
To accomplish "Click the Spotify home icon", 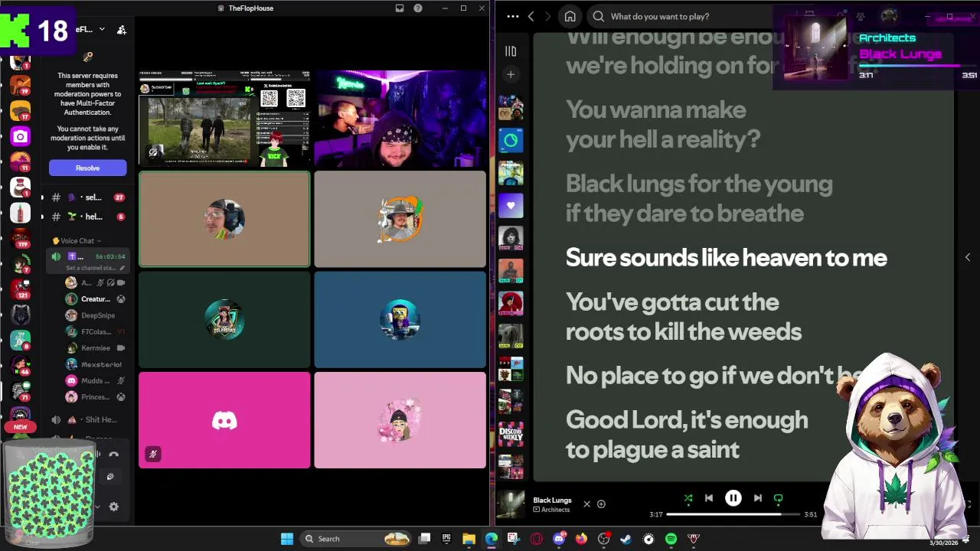I will click(x=570, y=16).
